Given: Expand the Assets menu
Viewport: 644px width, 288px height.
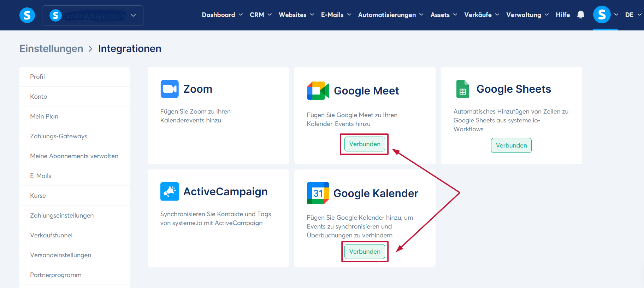Looking at the screenshot, I should (444, 15).
